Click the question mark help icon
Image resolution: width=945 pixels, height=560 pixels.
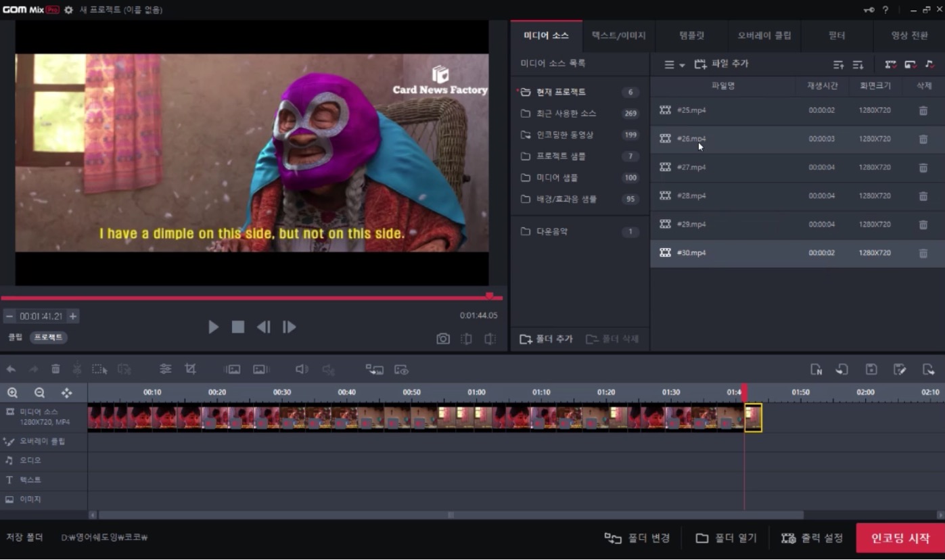point(885,10)
